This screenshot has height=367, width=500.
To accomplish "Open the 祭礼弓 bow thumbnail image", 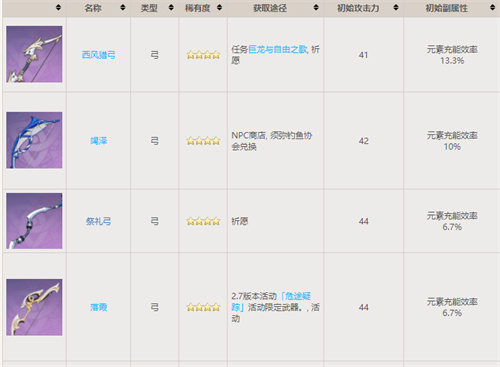I will point(34,221).
